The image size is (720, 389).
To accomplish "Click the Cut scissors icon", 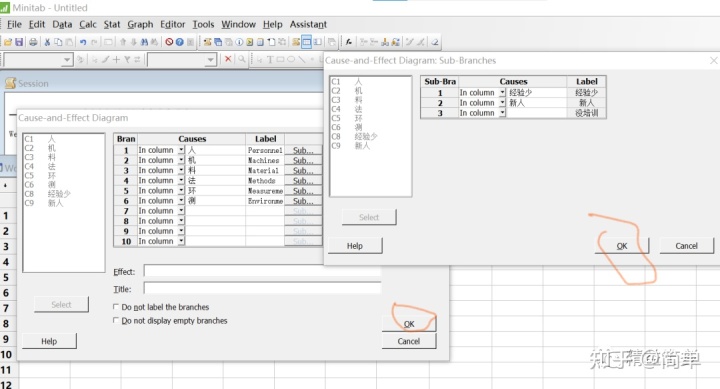I will 47,42.
